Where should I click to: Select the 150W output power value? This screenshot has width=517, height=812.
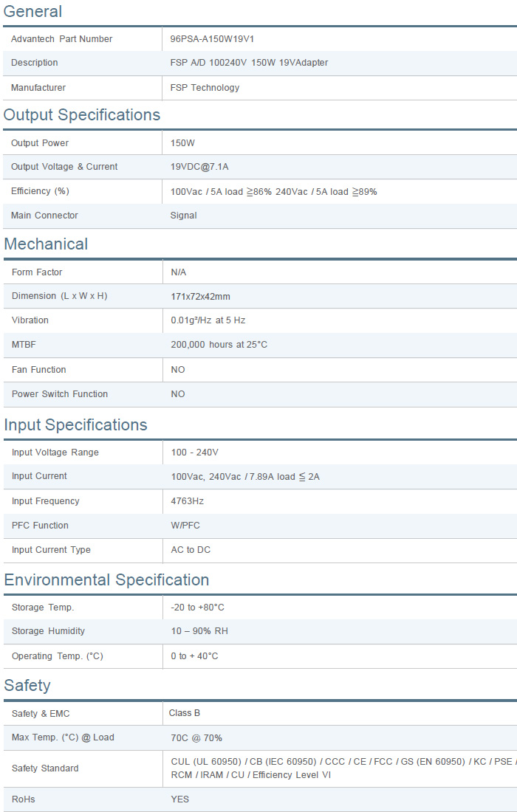182,143
